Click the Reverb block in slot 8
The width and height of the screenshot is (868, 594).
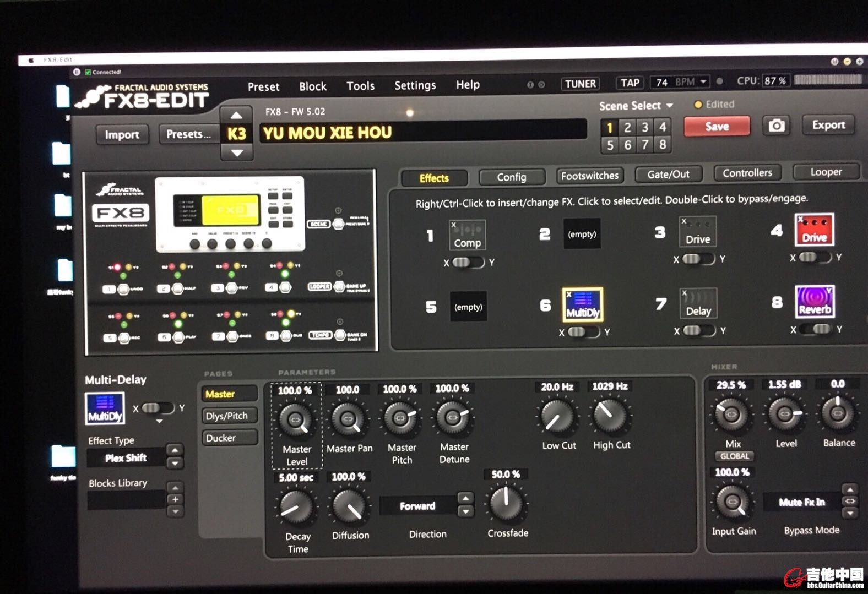[815, 302]
